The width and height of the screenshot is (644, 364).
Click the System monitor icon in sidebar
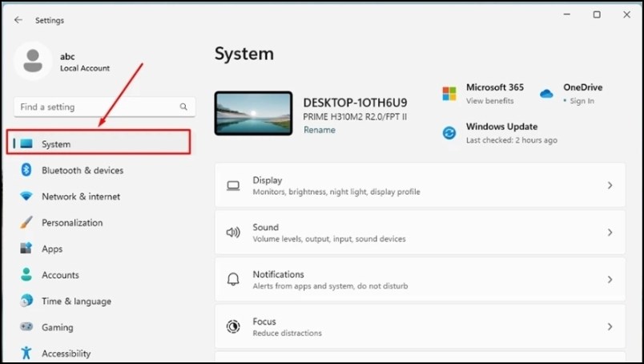(x=26, y=144)
